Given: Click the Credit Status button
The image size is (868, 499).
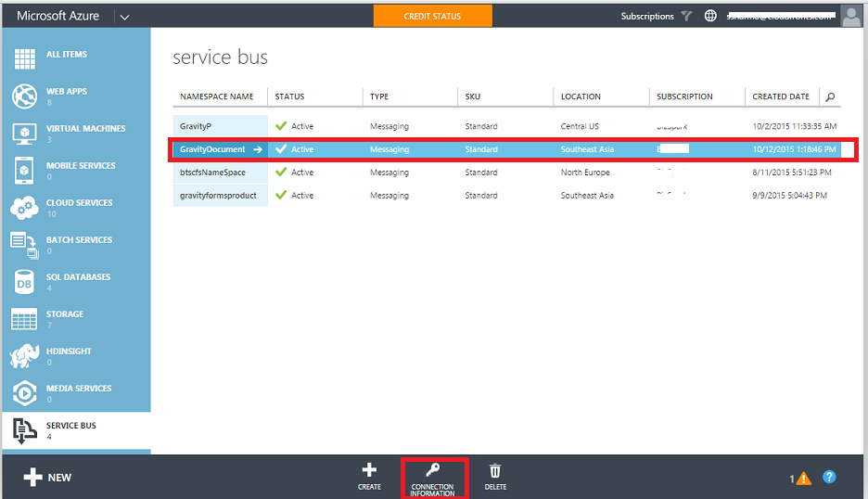Looking at the screenshot, I should pyautogui.click(x=432, y=16).
